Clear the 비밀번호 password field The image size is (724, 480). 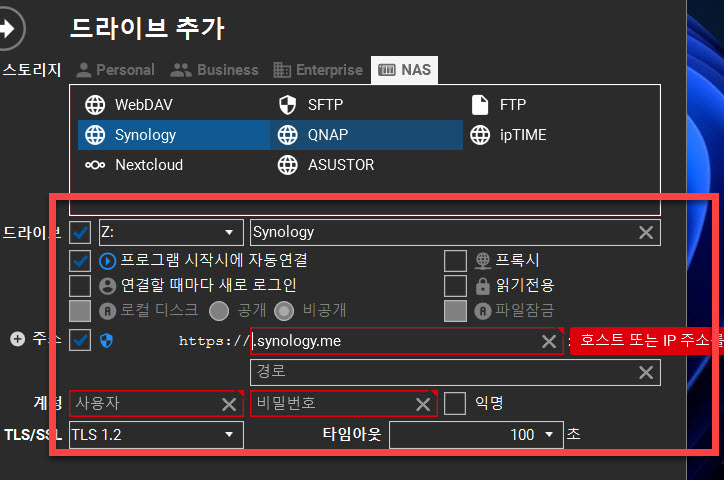(423, 405)
